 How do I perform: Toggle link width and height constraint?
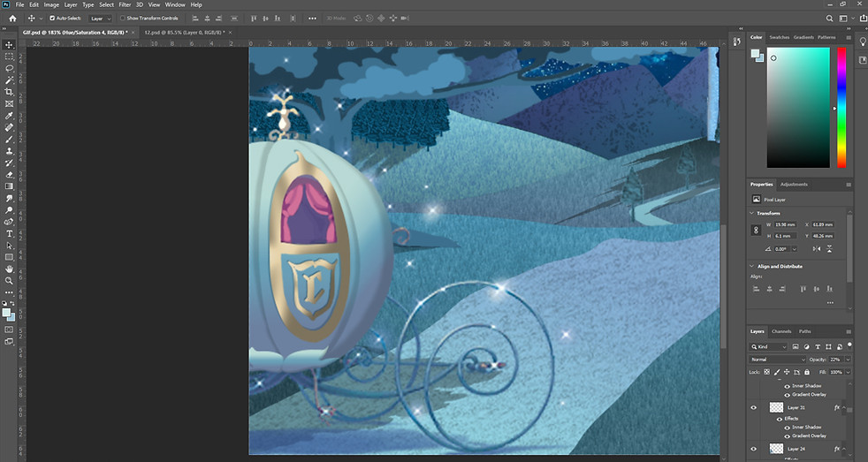coord(756,231)
